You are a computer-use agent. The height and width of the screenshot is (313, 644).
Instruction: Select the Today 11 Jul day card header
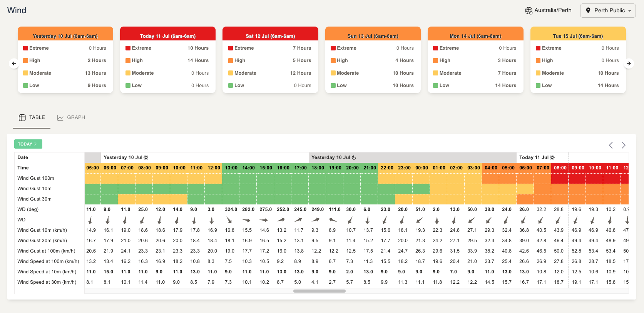pos(168,36)
